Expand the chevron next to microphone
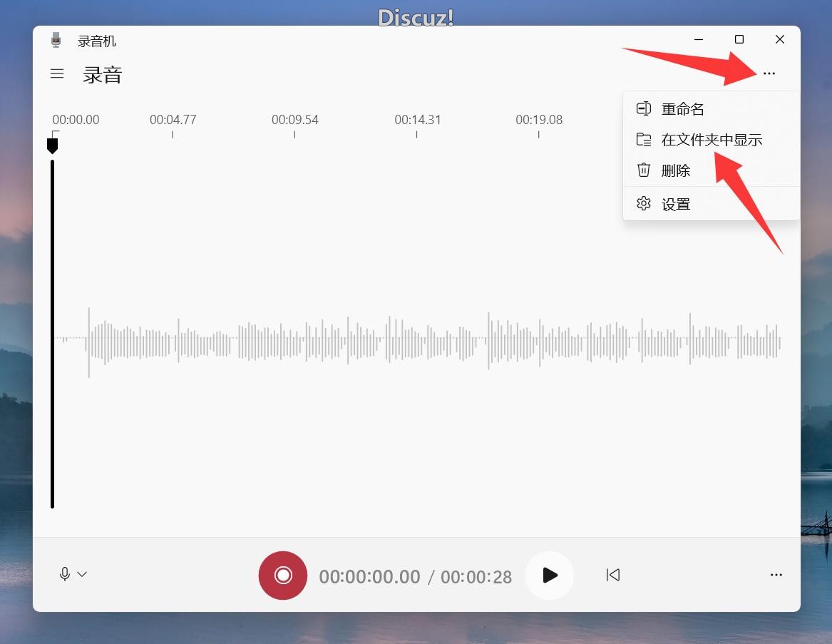The width and height of the screenshot is (832, 644). click(82, 574)
